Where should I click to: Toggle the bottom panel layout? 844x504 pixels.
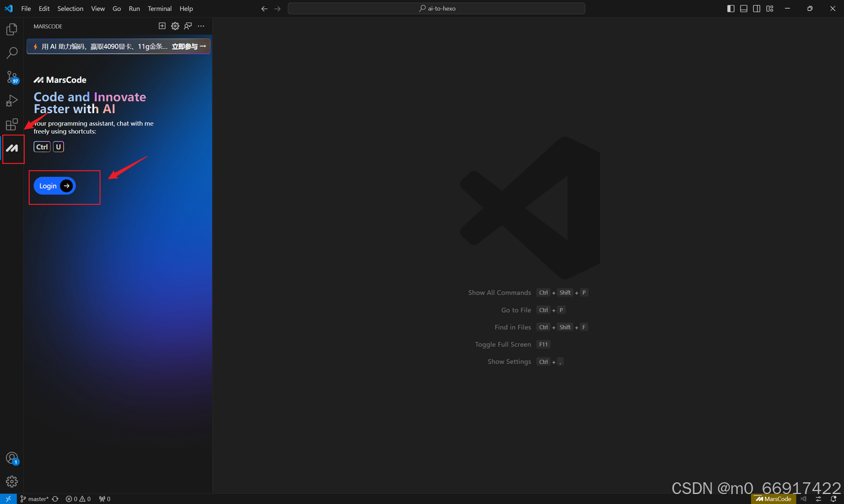744,8
